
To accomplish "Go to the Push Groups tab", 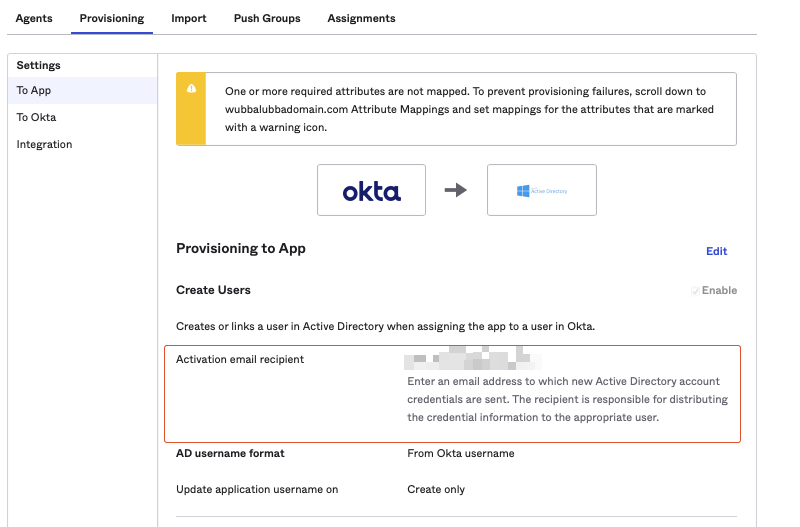I will (x=267, y=18).
